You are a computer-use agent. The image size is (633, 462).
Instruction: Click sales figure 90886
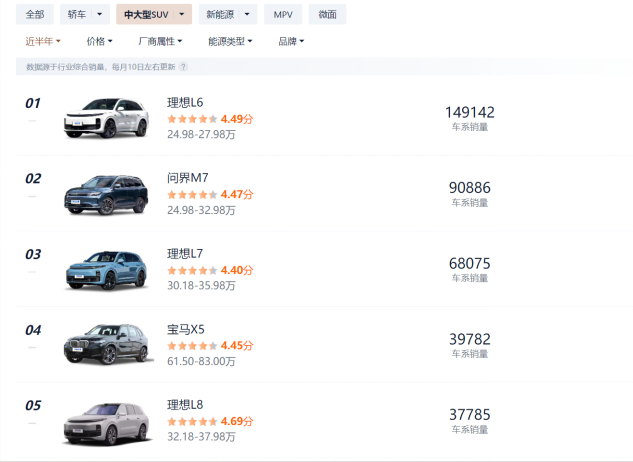tap(470, 188)
